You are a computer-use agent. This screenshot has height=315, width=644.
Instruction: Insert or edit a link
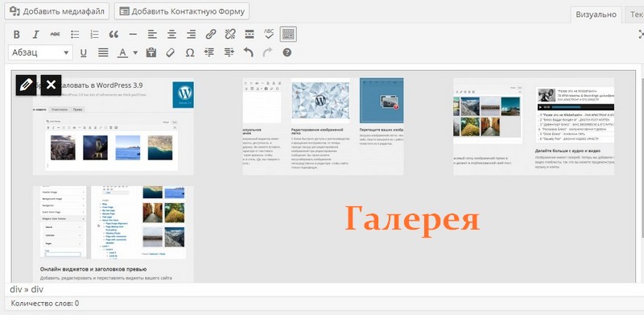[x=211, y=35]
